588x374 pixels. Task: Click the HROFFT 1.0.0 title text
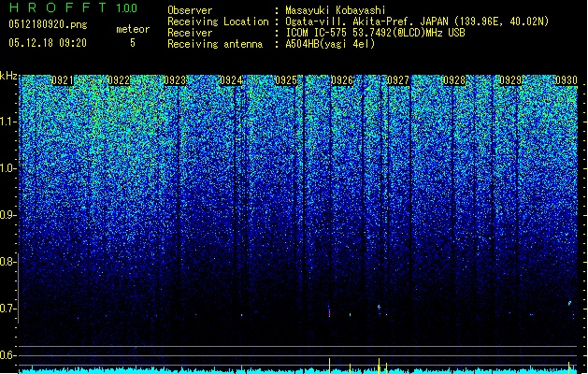pyautogui.click(x=74, y=7)
